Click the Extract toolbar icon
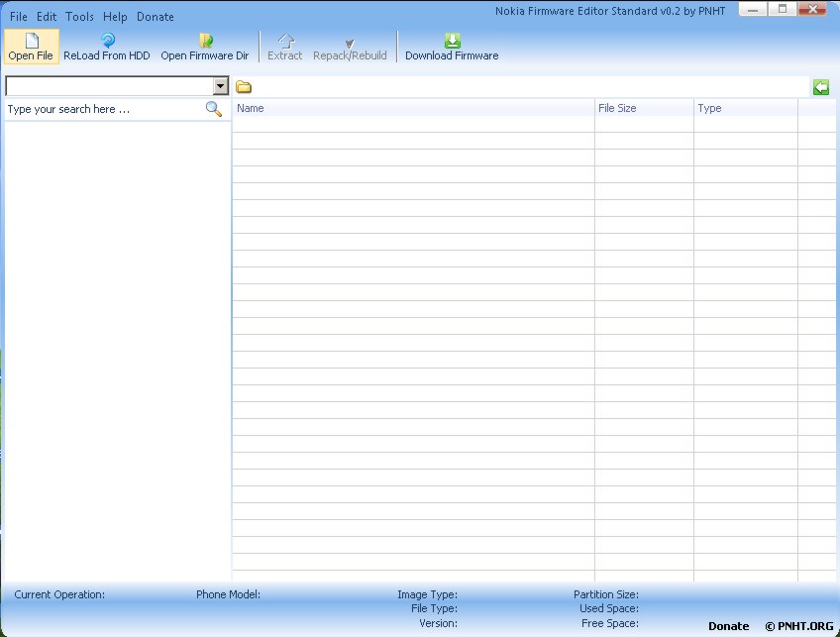Screen dimensions: 840x637 [286, 41]
